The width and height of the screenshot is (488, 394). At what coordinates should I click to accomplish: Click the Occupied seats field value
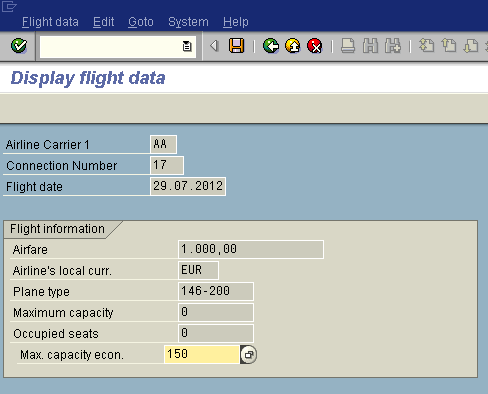(216, 333)
